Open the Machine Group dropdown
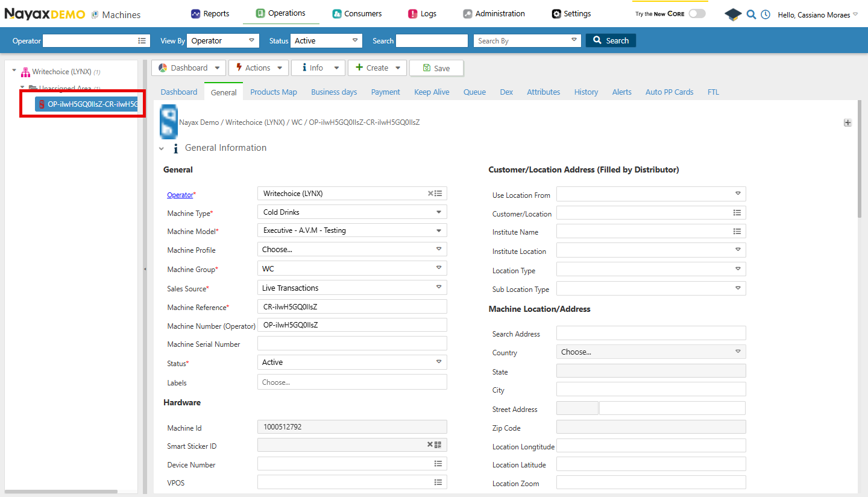868x497 pixels. (x=352, y=268)
